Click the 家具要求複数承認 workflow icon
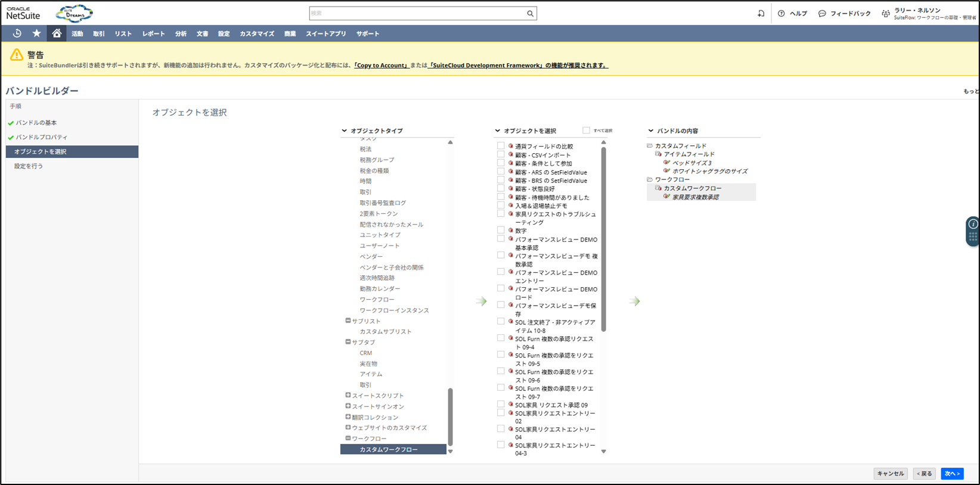Viewport: 980px width, 485px height. (x=667, y=196)
